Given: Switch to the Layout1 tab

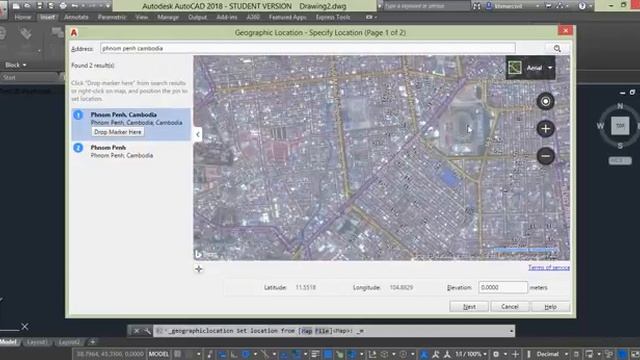Looking at the screenshot, I should point(37,342).
